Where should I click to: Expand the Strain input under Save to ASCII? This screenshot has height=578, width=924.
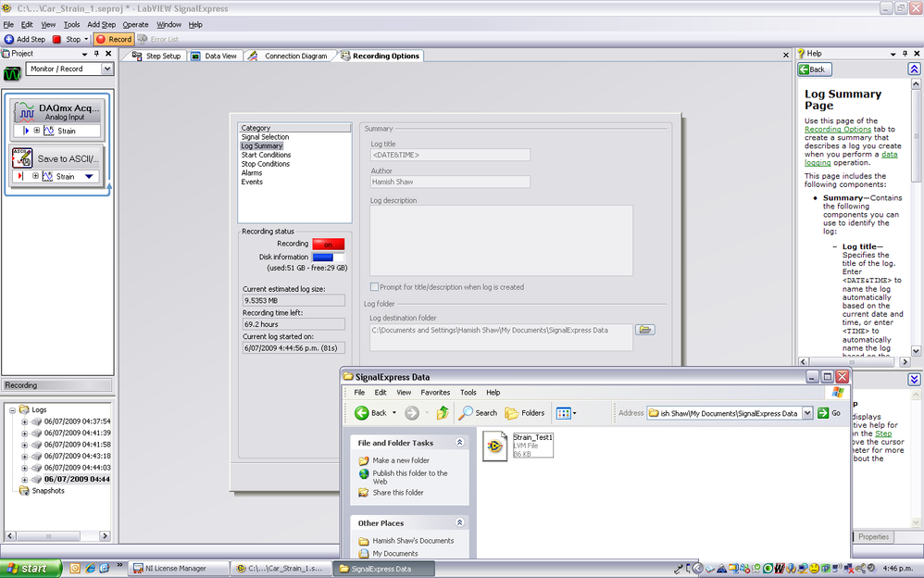click(35, 176)
